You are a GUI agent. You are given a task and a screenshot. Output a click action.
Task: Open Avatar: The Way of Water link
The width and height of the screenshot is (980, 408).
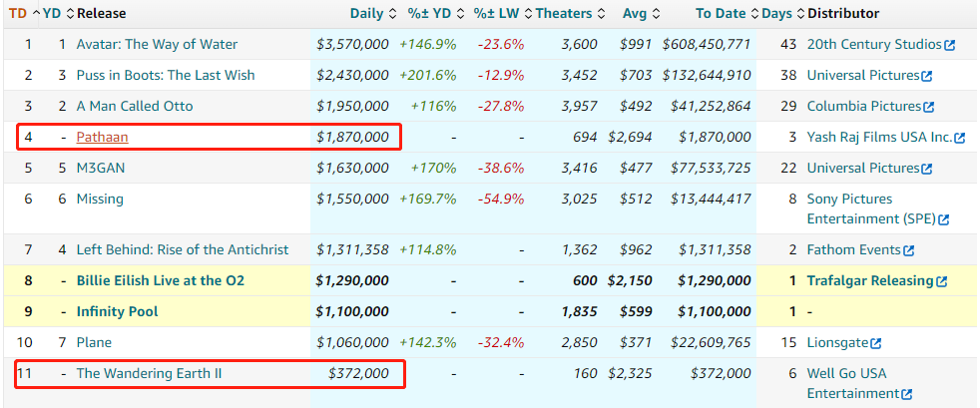157,44
